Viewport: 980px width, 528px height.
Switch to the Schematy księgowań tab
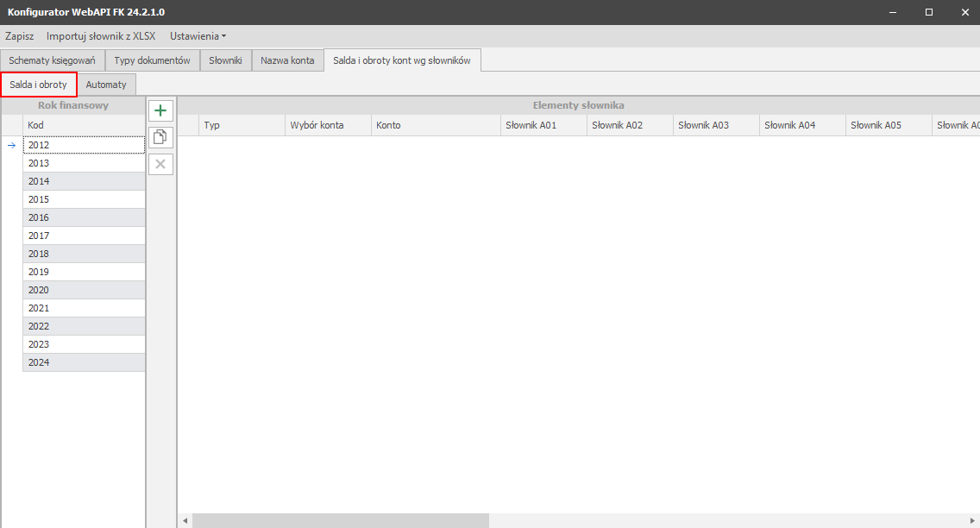pyautogui.click(x=53, y=60)
